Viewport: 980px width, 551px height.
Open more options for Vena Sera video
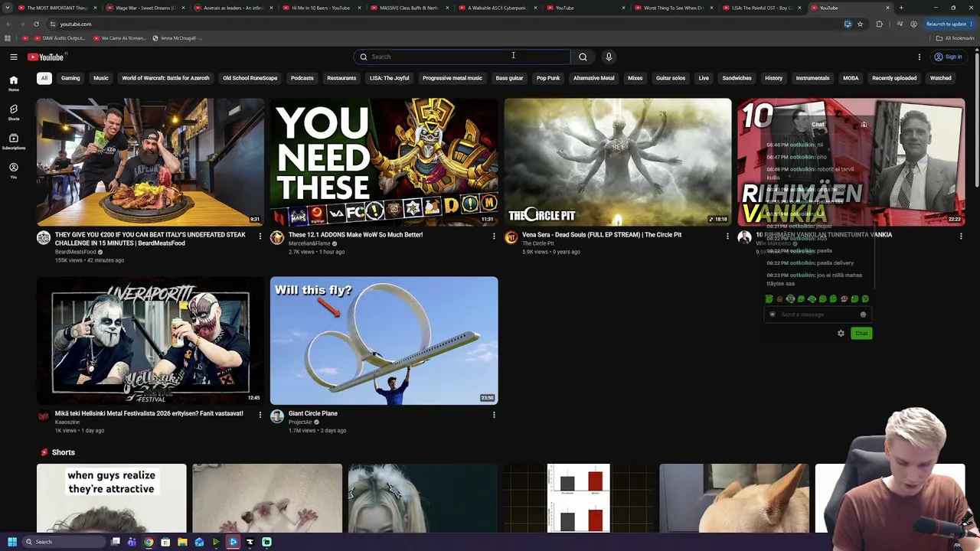(x=727, y=236)
